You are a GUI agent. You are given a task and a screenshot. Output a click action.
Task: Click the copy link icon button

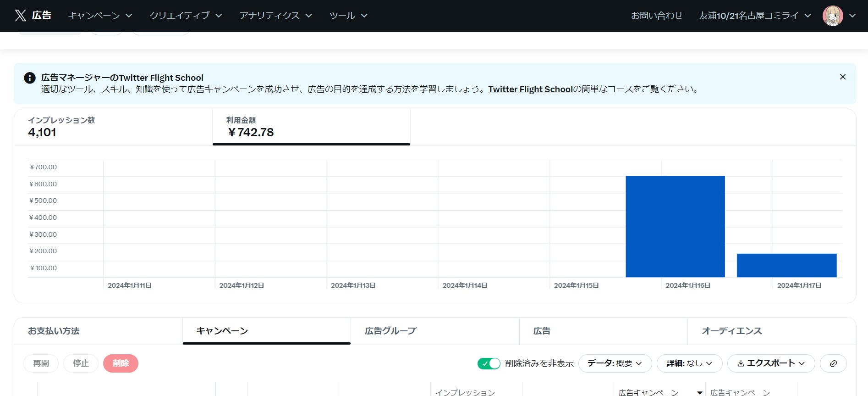pos(833,363)
